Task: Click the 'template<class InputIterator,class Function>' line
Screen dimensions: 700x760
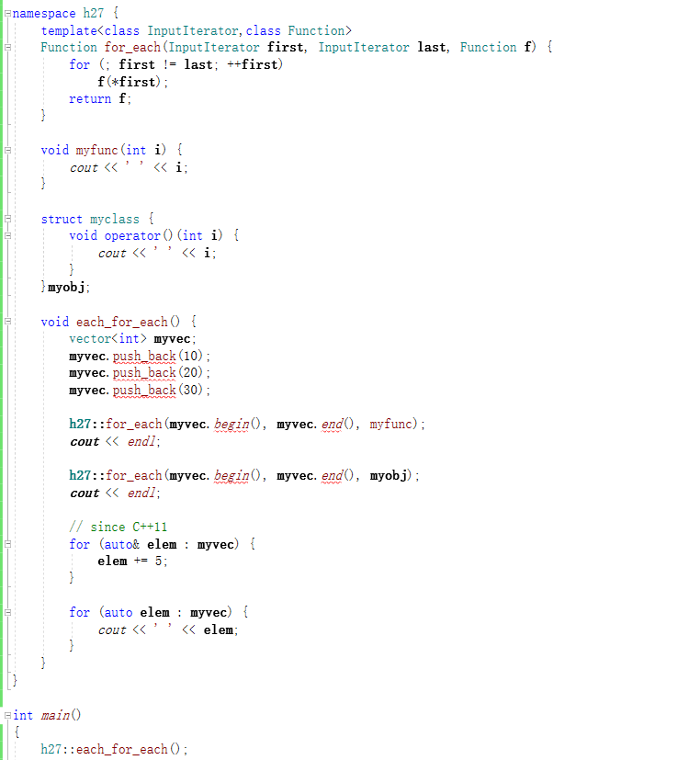Action: point(197,30)
